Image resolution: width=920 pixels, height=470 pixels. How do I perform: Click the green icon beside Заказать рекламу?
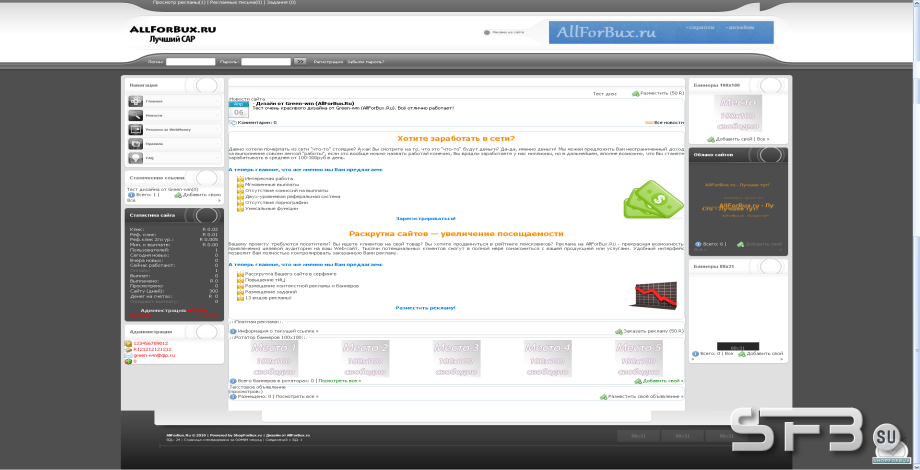[x=619, y=332]
